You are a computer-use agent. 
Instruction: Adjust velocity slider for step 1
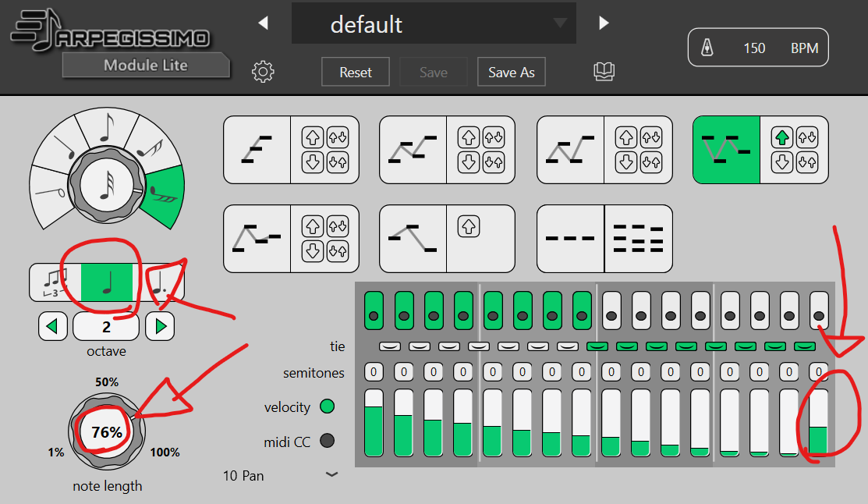click(374, 423)
